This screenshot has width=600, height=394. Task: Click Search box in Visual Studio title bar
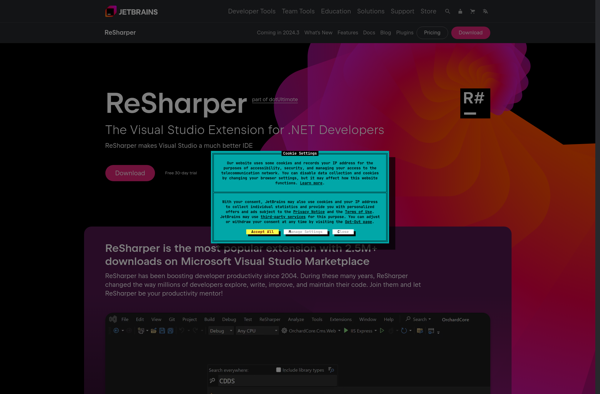[x=418, y=319]
